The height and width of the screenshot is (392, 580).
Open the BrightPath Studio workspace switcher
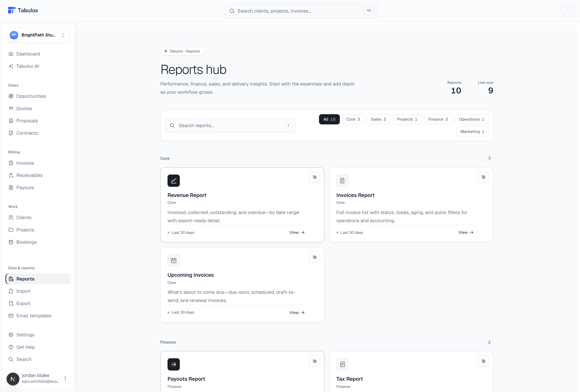tap(38, 35)
